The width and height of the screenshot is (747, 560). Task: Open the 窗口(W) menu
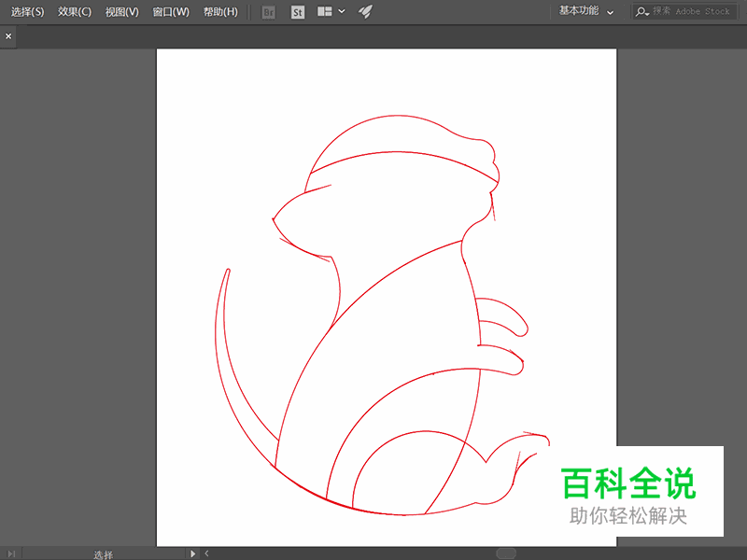(x=169, y=11)
